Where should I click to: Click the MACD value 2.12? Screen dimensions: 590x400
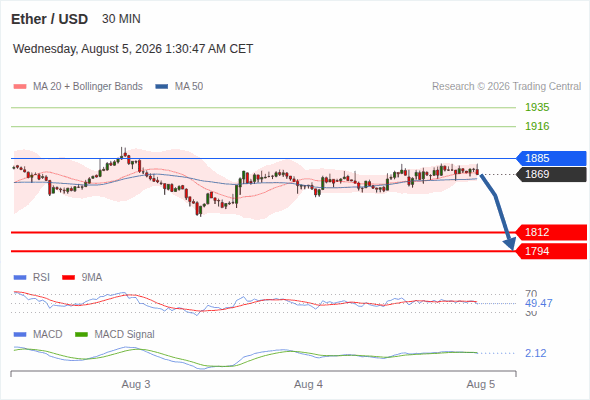(535, 353)
